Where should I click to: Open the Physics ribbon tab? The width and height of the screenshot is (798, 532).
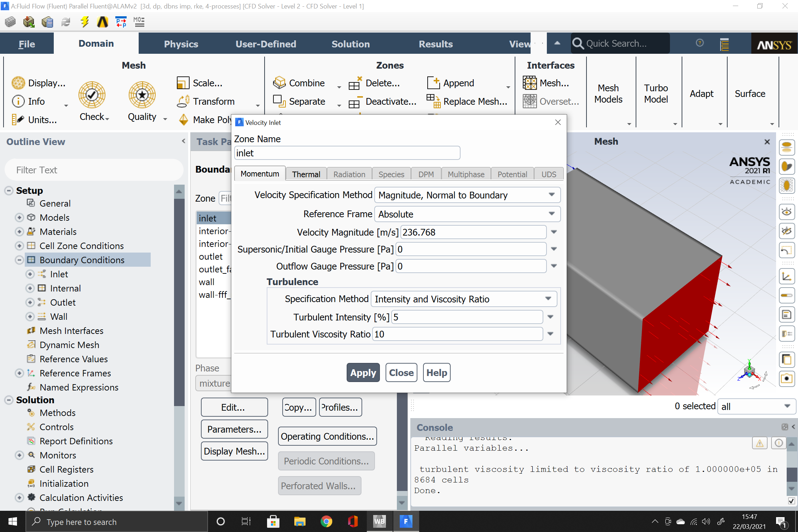pyautogui.click(x=181, y=44)
